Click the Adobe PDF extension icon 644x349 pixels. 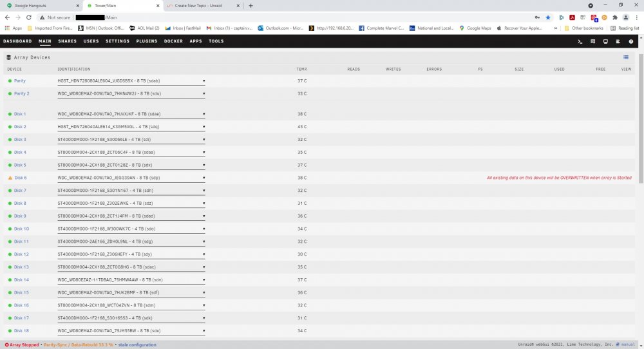pos(572,17)
